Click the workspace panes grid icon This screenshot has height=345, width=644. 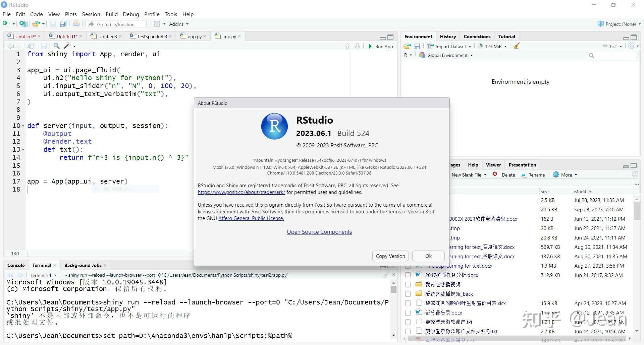(x=157, y=24)
